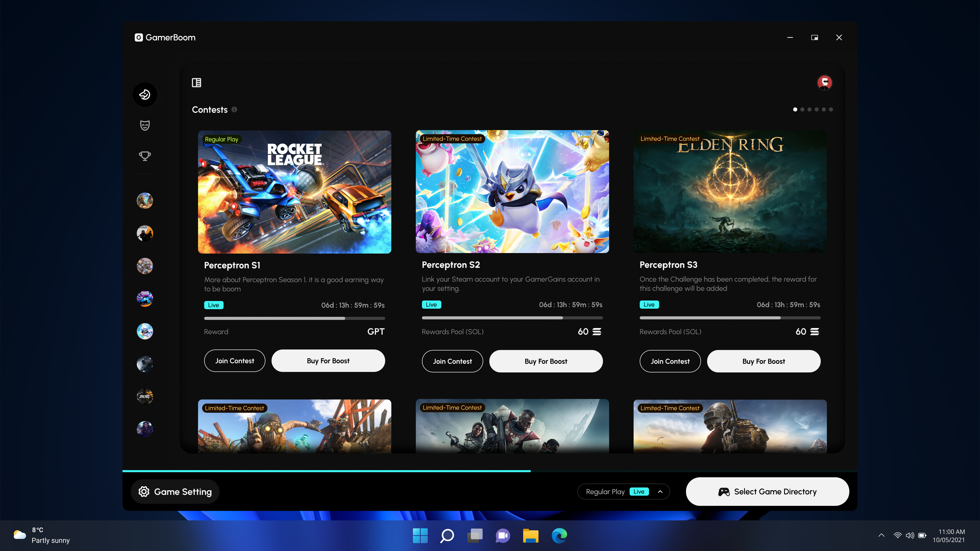
Task: Toggle the sidebar panel layout icon
Action: click(196, 82)
